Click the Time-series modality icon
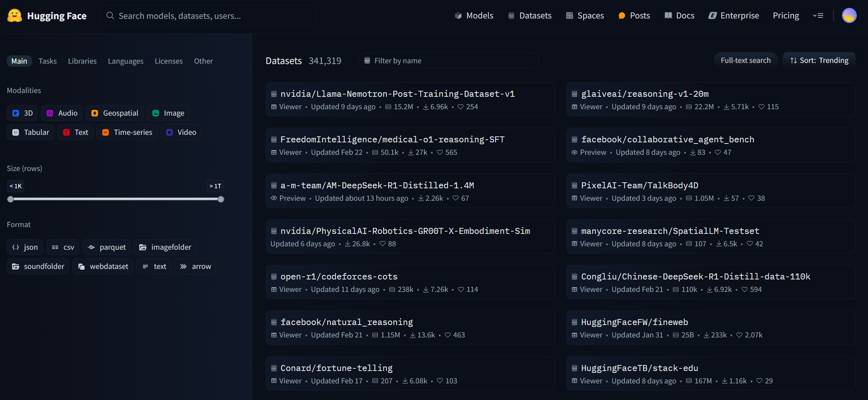 106,132
